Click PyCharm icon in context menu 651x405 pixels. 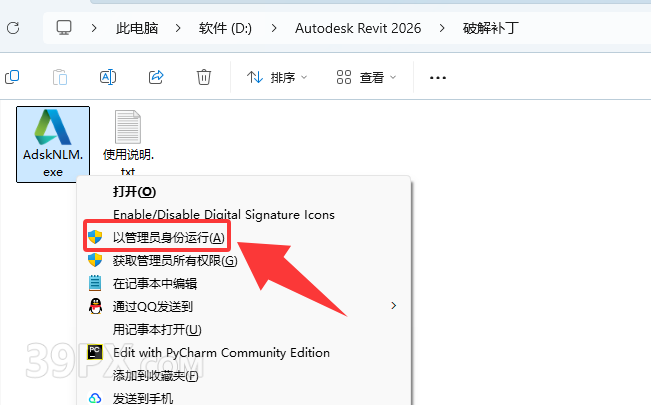click(95, 352)
